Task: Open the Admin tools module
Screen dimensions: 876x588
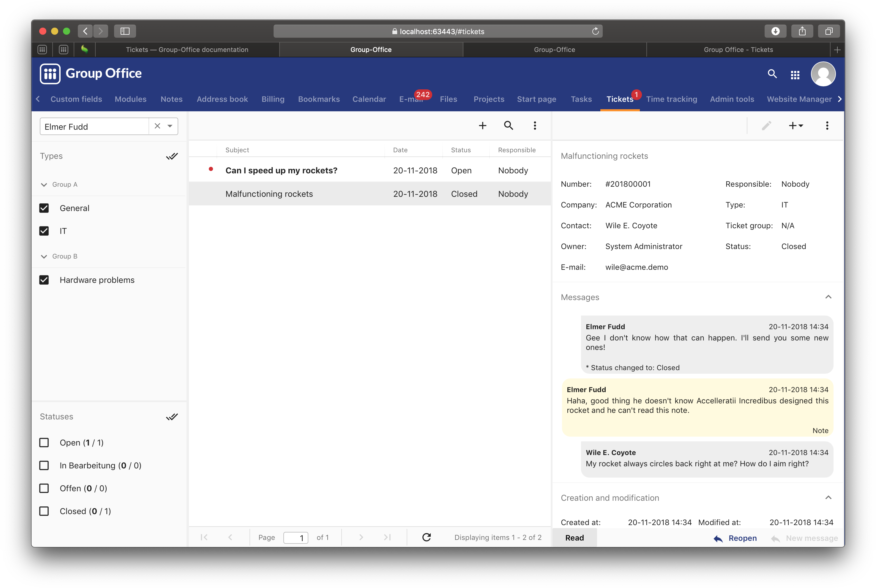Action: pos(732,99)
